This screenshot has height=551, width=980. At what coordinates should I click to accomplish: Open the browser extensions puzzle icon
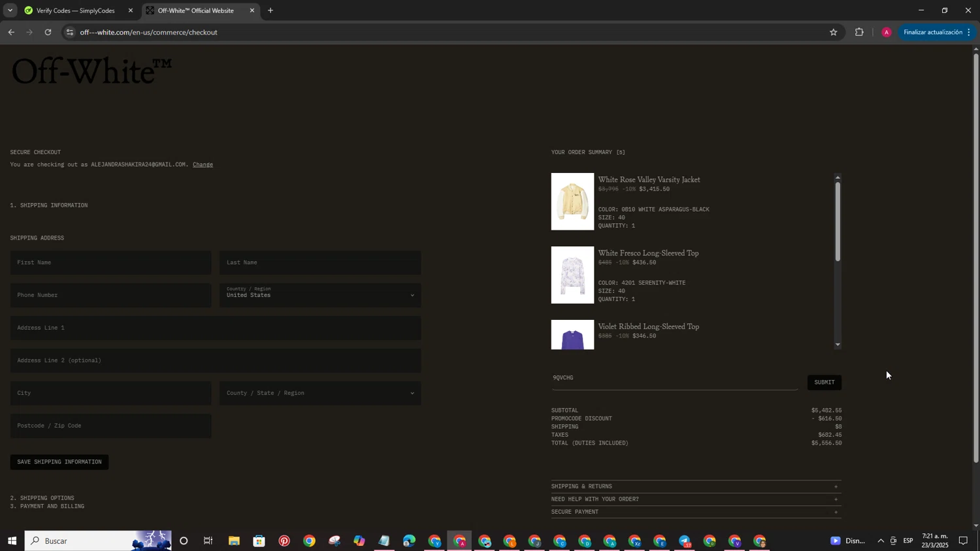point(859,32)
